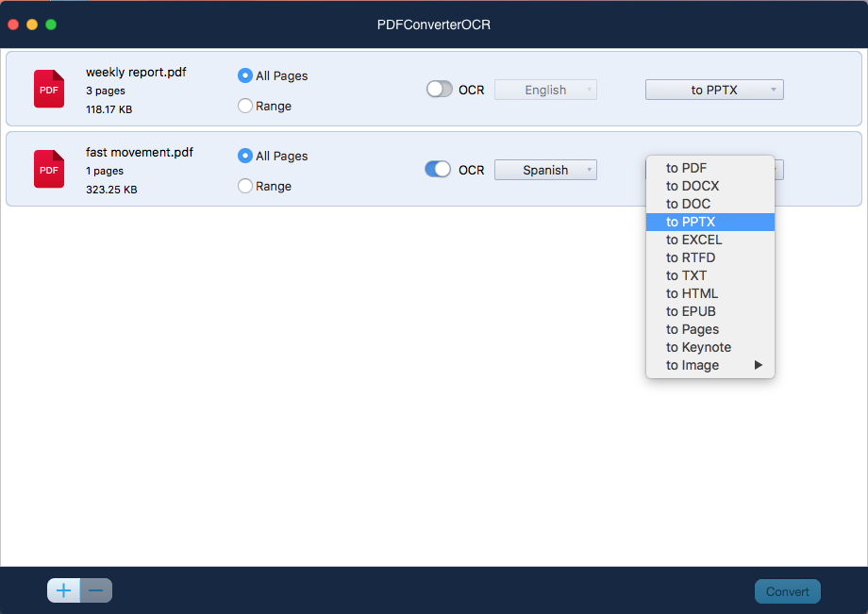Select All Pages for fast movement.pdf
Image resolution: width=868 pixels, height=614 pixels.
(x=245, y=156)
